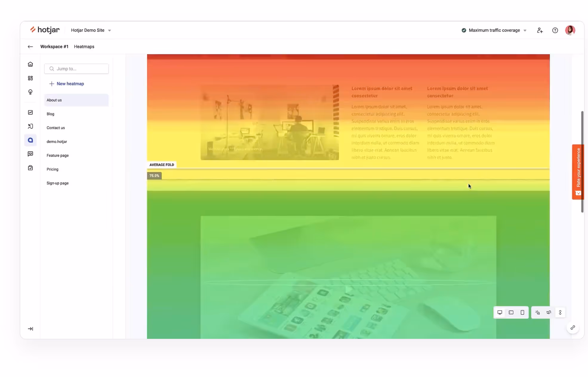The width and height of the screenshot is (588, 377).
Task: Click the 75.0% scroll depth marker
Action: point(154,176)
